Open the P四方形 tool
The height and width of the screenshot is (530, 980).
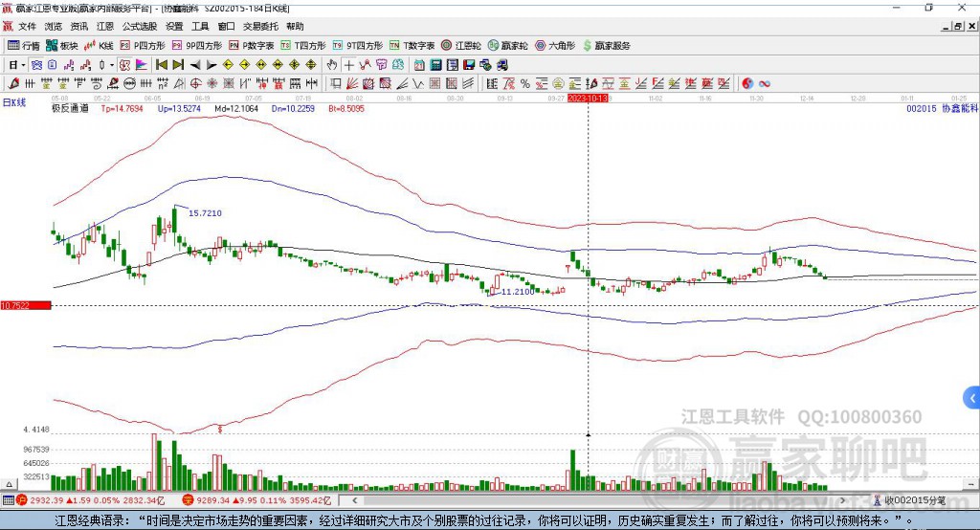[142, 46]
